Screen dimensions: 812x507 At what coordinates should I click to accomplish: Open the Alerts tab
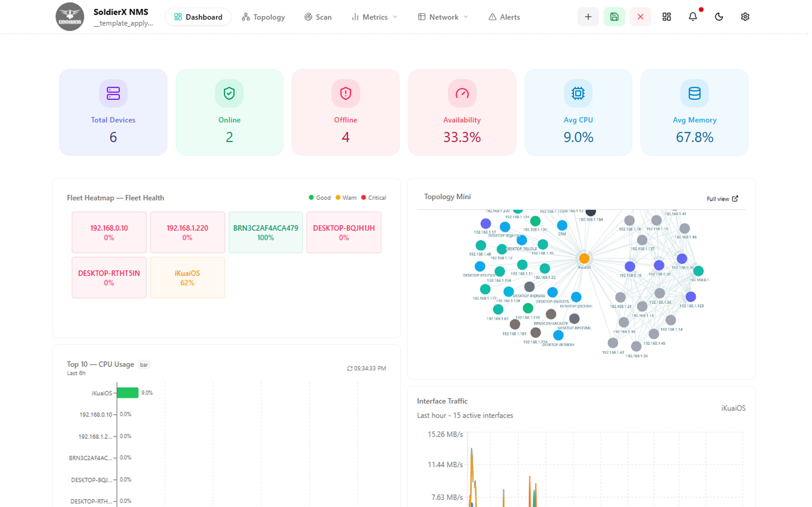[504, 17]
